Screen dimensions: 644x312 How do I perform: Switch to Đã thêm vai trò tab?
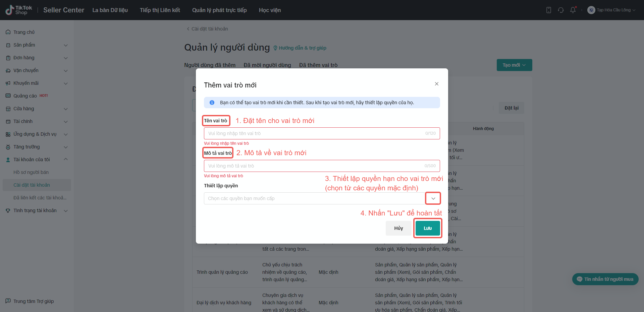tap(318, 65)
